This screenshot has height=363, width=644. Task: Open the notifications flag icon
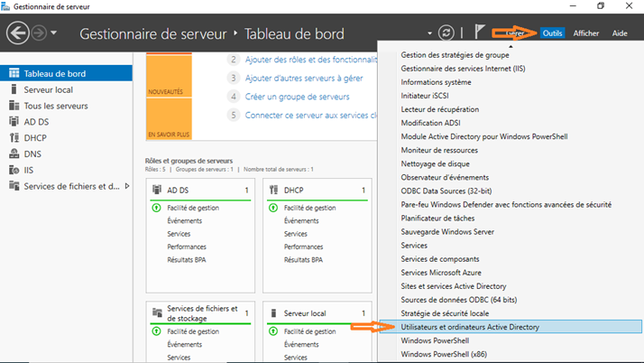479,32
